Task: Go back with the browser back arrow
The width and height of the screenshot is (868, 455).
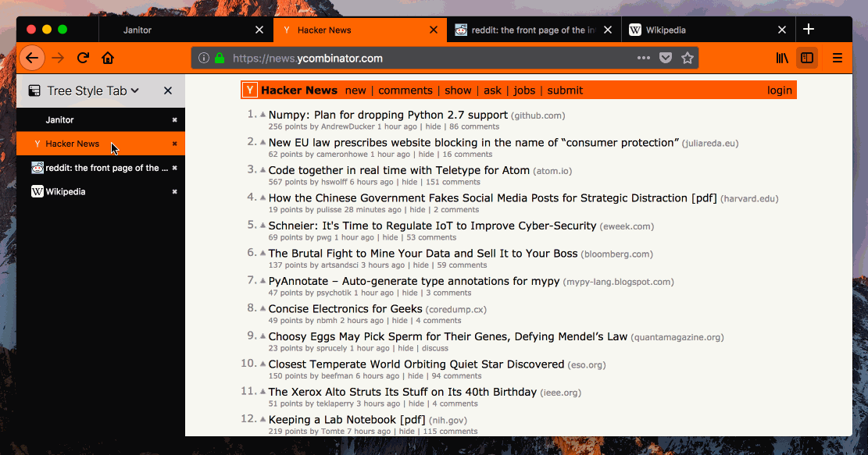Action: coord(32,58)
